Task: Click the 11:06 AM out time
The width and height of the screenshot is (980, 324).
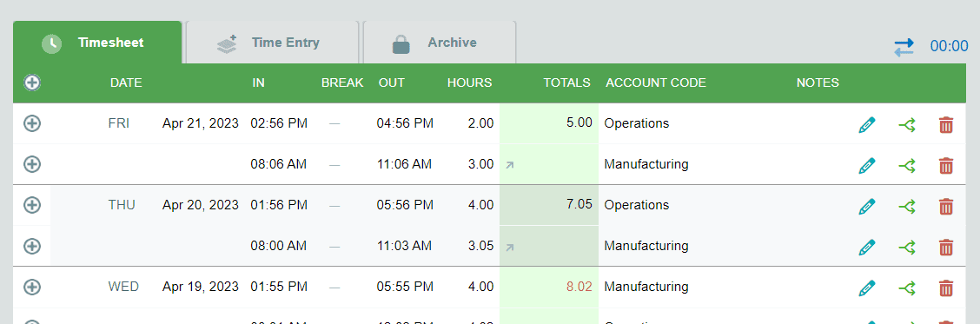Action: pos(404,164)
